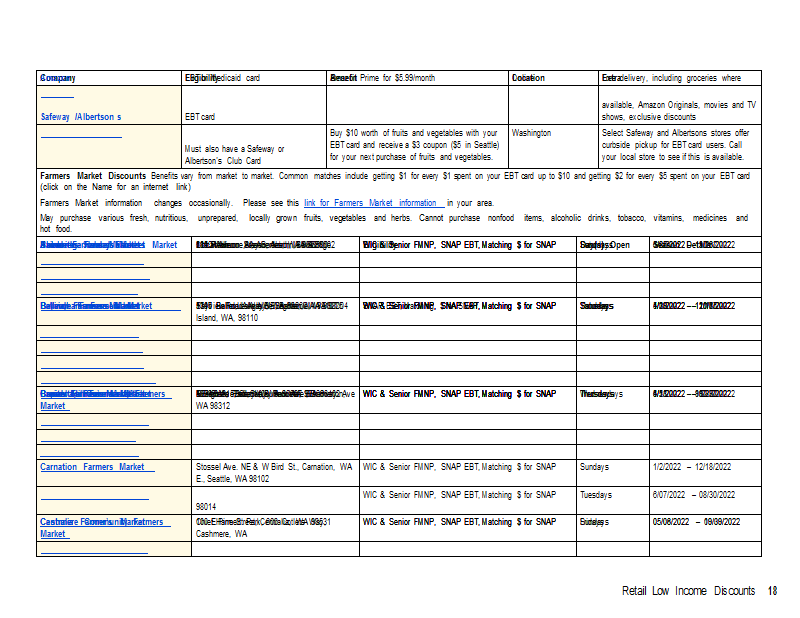Click WIC & Senior FMNP text in Tuesdays row
800x618 pixels.
(x=459, y=495)
